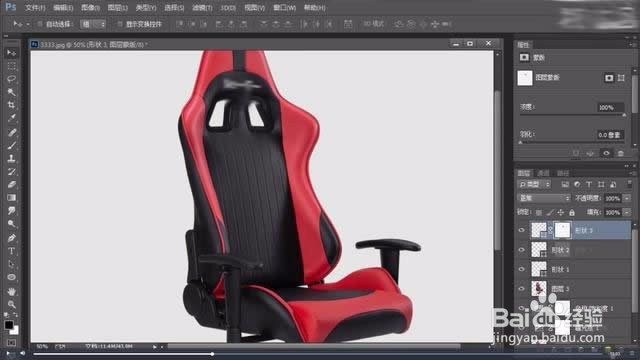Screen dimensions: 640x360
Task: Select the Healing Brush tool
Action: click(x=11, y=132)
